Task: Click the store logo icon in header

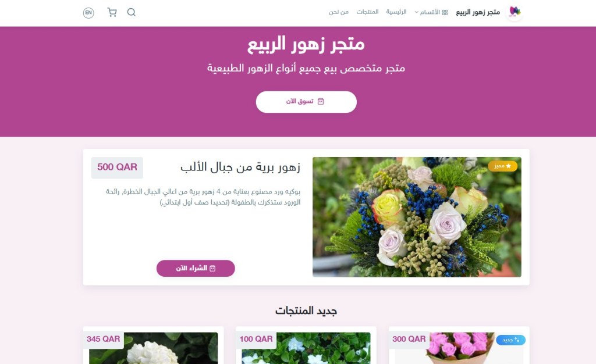Action: (x=515, y=12)
